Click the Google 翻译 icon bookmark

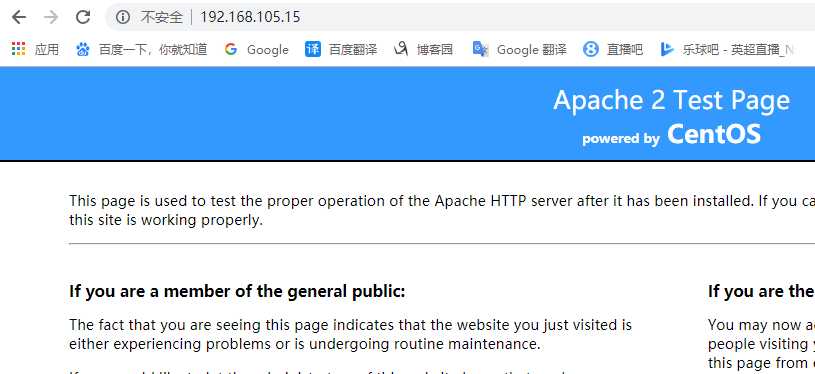[x=480, y=49]
